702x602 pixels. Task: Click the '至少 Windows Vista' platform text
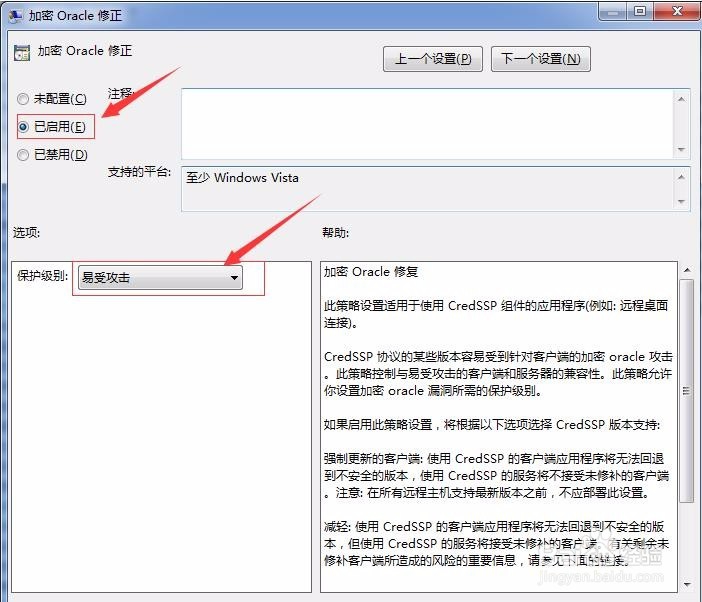point(242,178)
